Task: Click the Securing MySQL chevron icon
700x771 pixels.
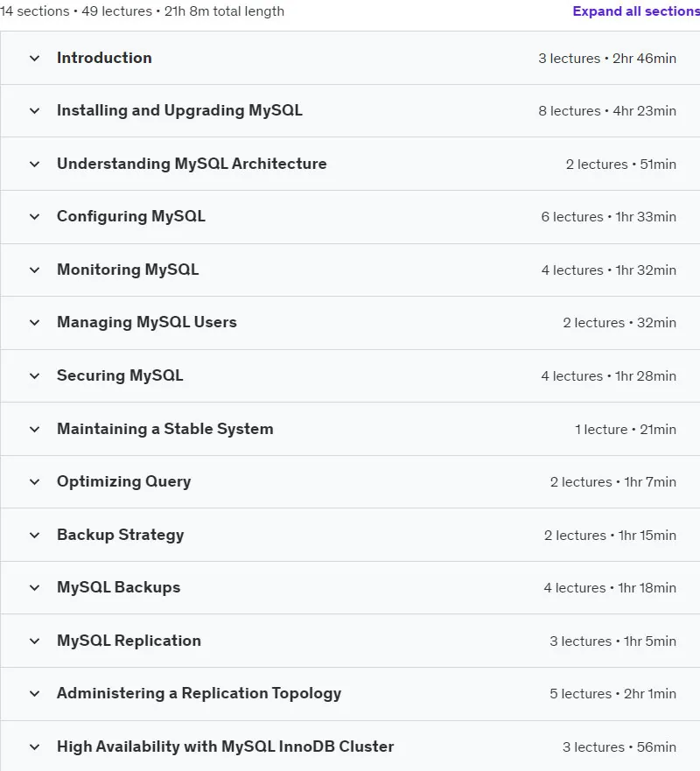Action: click(x=34, y=376)
